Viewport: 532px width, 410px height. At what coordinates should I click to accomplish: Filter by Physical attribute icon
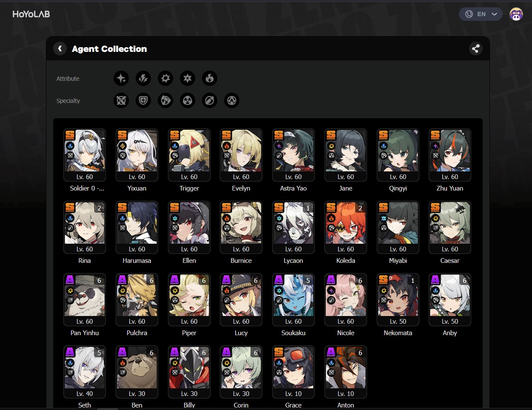click(x=165, y=78)
